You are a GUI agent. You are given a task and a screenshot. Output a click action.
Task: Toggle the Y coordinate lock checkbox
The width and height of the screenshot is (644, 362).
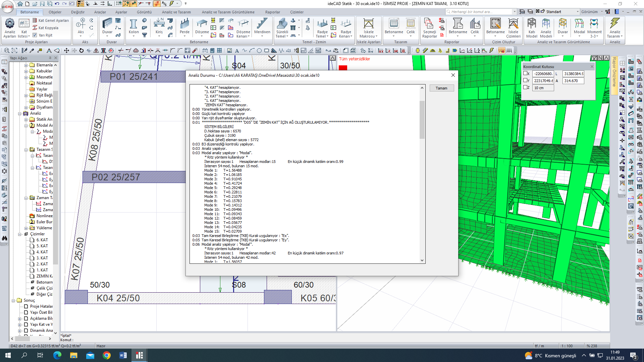point(525,80)
